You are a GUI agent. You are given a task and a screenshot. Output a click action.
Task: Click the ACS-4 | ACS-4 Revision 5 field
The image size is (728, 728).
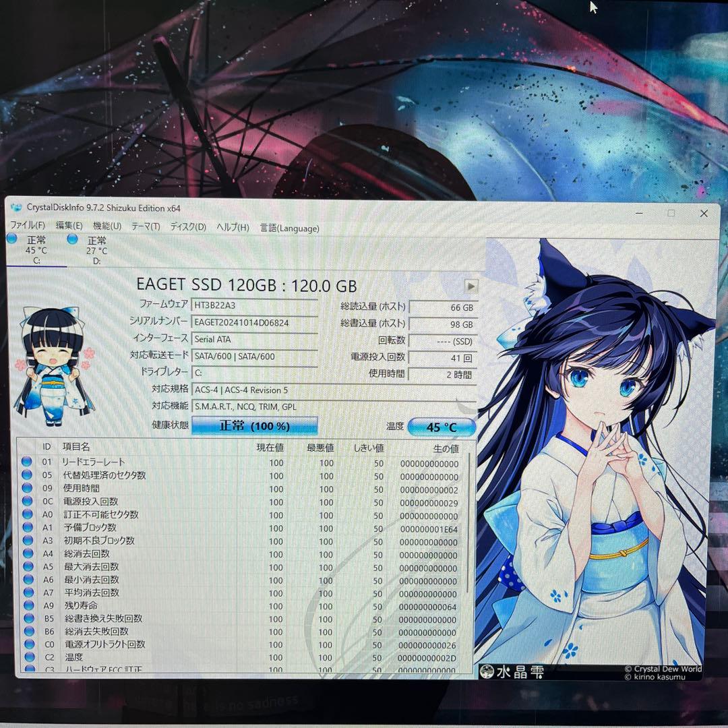334,390
